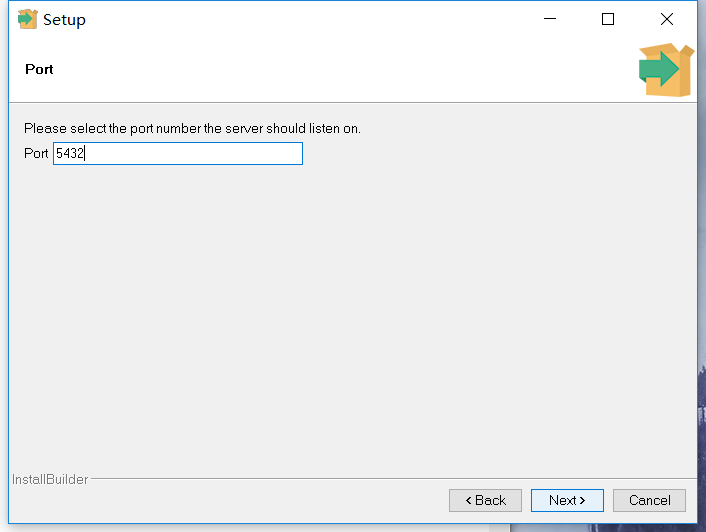706x532 pixels.
Task: Click the large box arrow installer logo
Action: click(666, 70)
